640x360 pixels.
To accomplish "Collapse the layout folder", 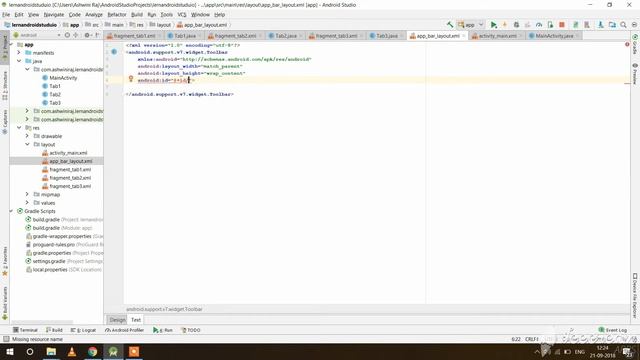I will tap(27, 144).
